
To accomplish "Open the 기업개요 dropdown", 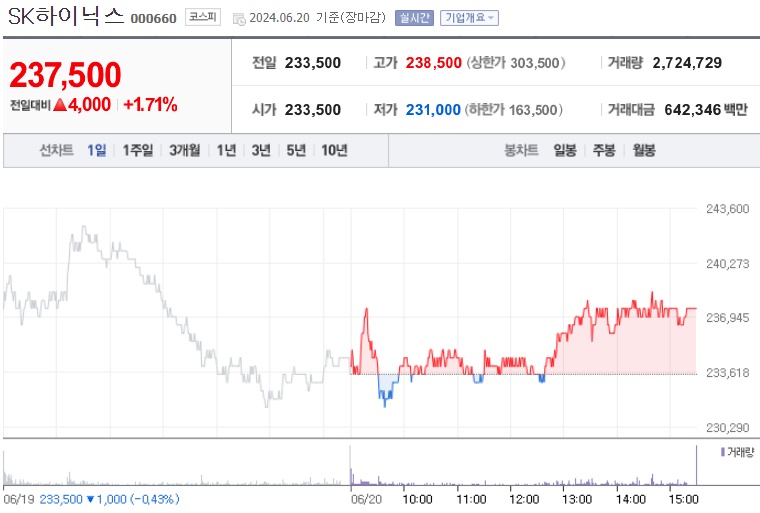I will pos(469,18).
